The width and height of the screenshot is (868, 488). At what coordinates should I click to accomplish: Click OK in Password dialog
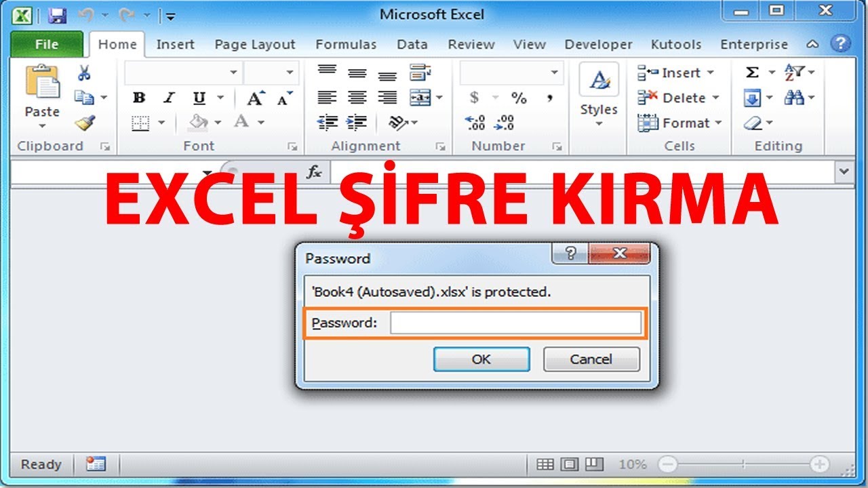click(x=481, y=359)
